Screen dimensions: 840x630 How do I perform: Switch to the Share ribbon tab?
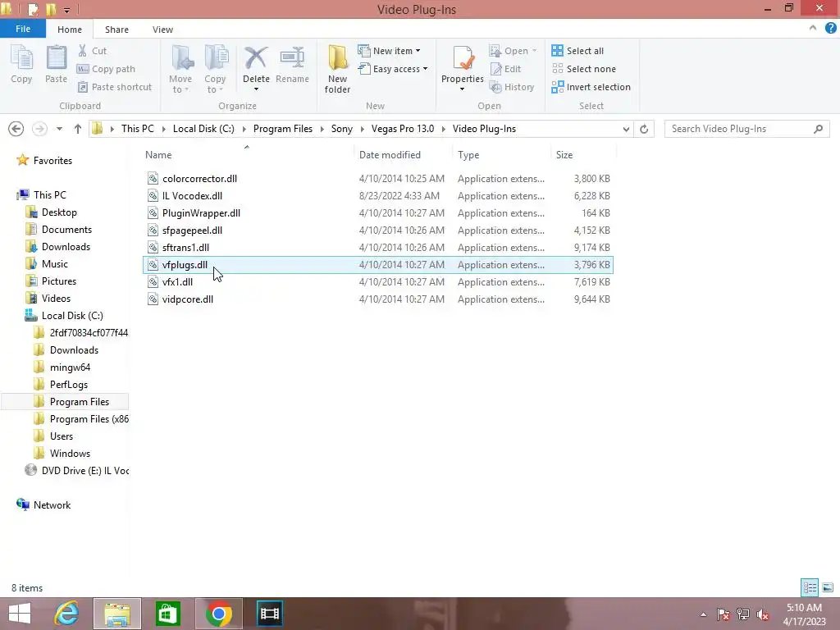116,30
